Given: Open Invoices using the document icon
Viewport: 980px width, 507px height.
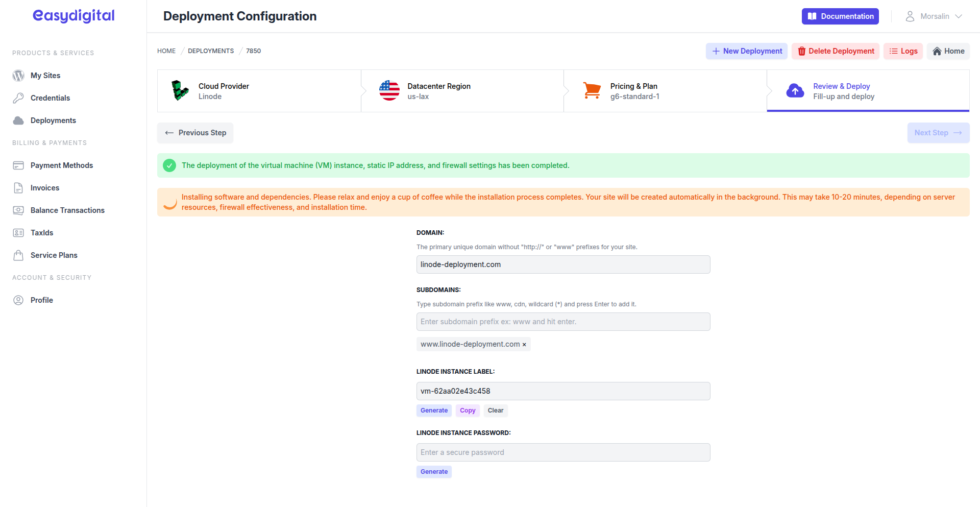Looking at the screenshot, I should tap(18, 187).
